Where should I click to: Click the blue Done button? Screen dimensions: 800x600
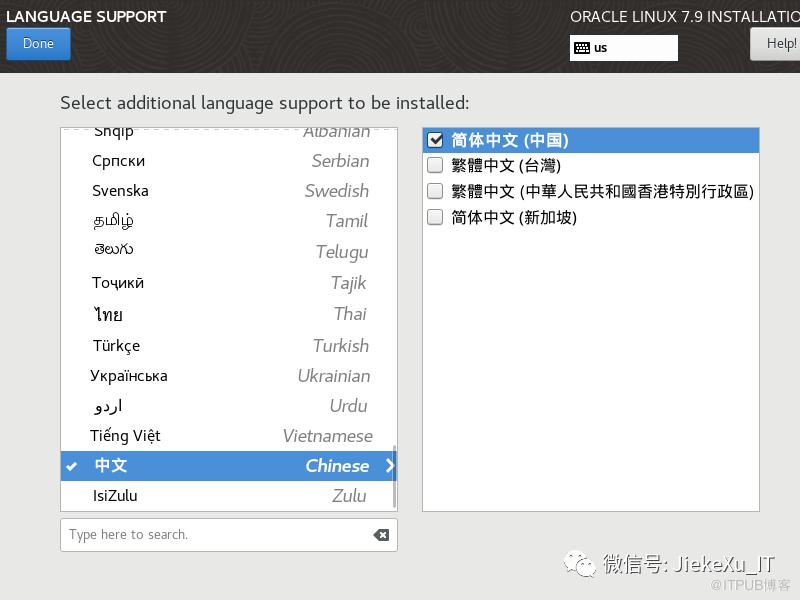(x=38, y=44)
